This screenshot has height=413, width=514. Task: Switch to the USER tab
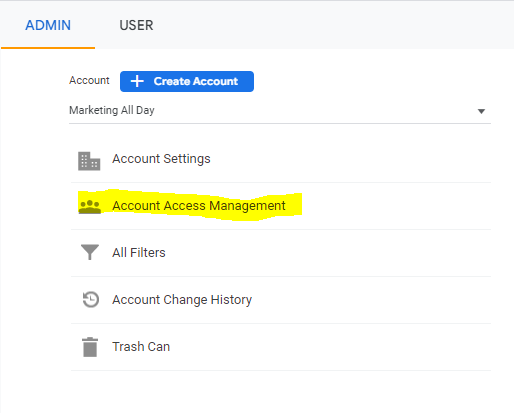(x=136, y=25)
